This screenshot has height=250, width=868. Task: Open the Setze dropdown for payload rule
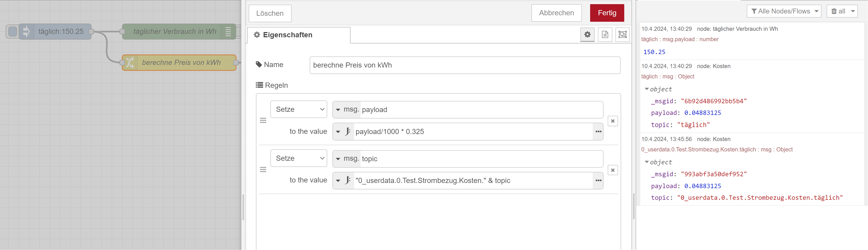(299, 109)
